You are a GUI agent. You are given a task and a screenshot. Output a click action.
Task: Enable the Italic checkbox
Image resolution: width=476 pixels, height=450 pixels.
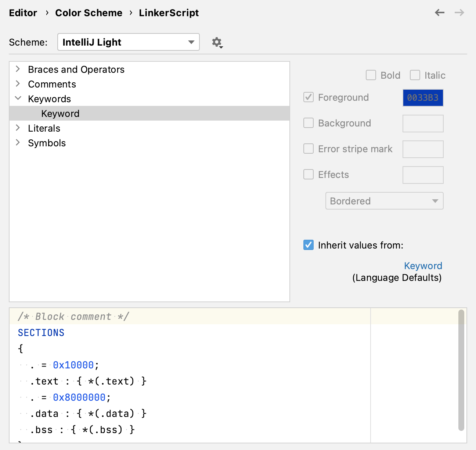(415, 75)
